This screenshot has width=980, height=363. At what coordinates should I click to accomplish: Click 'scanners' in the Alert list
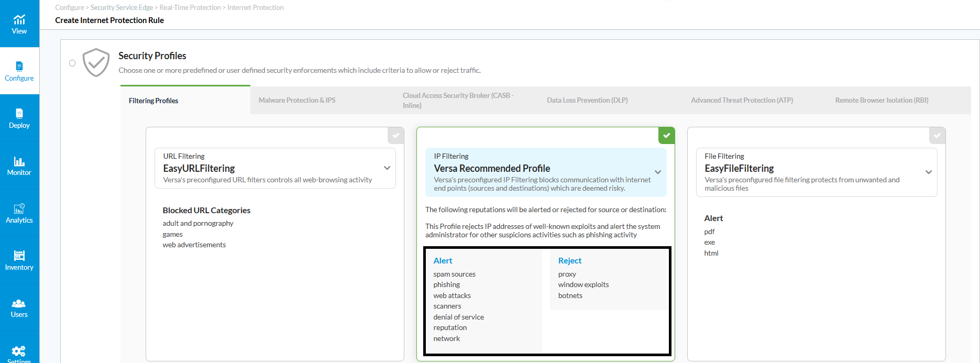click(x=447, y=306)
